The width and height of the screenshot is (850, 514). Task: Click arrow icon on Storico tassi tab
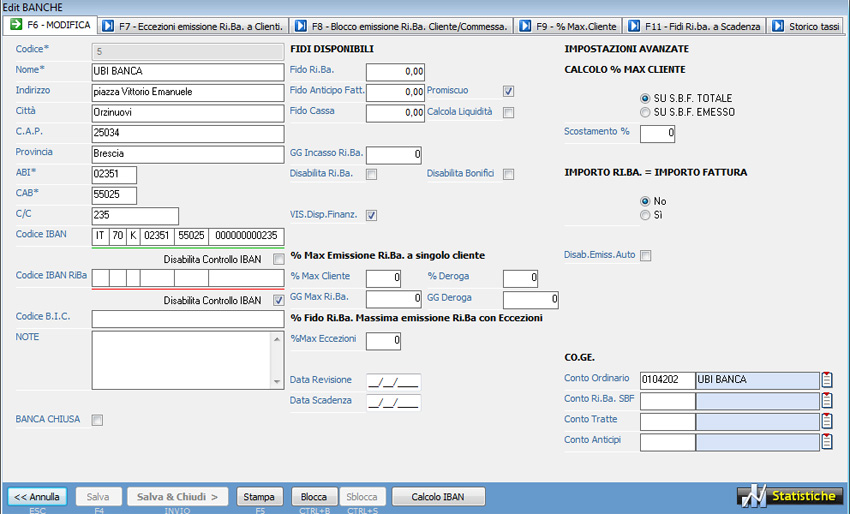pyautogui.click(x=778, y=26)
